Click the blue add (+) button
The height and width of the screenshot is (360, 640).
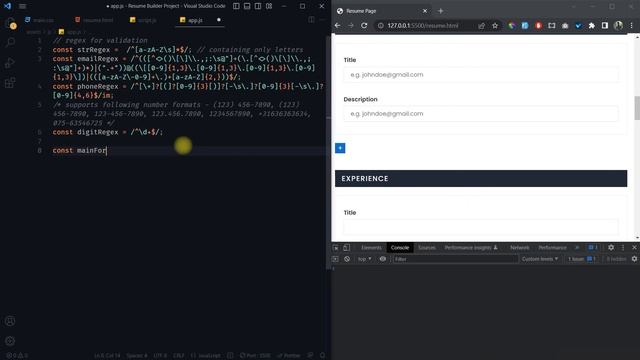coord(340,148)
